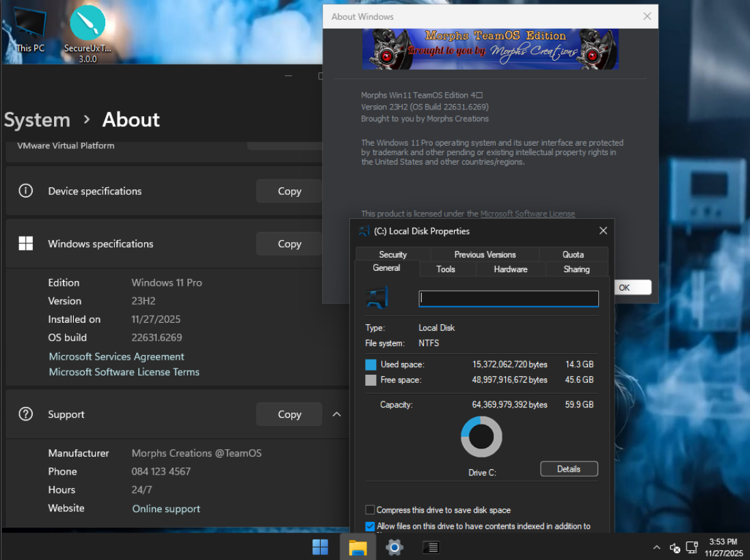Open File Explorer from the taskbar
Image resolution: width=750 pixels, height=560 pixels.
click(x=358, y=546)
